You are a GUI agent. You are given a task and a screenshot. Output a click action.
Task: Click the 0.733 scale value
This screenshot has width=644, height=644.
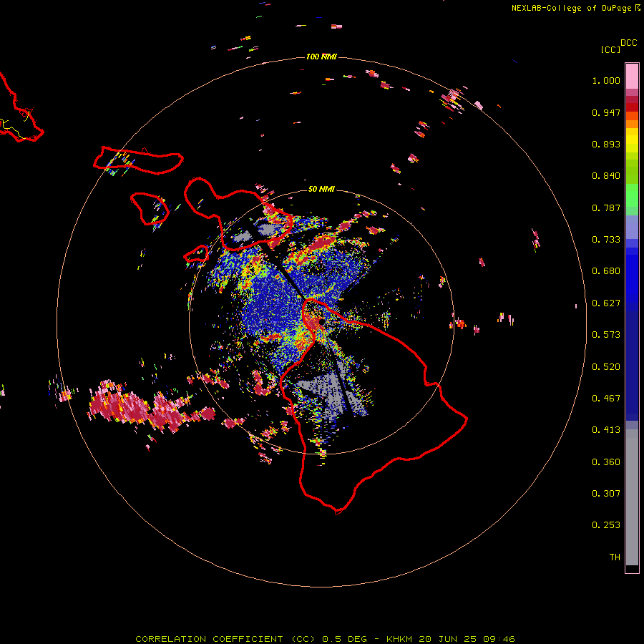(x=606, y=240)
